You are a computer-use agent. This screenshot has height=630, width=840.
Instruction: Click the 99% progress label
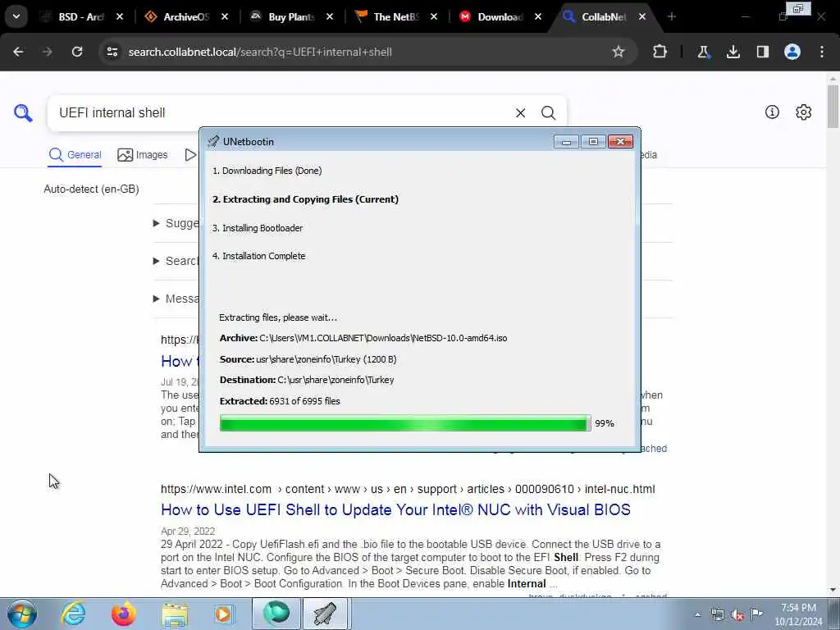click(605, 423)
